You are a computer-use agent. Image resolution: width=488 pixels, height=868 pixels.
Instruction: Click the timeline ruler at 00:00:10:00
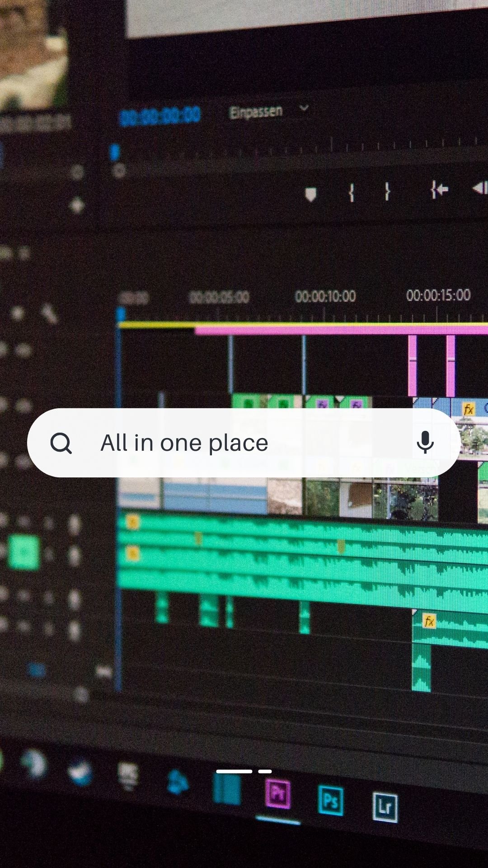point(325,297)
